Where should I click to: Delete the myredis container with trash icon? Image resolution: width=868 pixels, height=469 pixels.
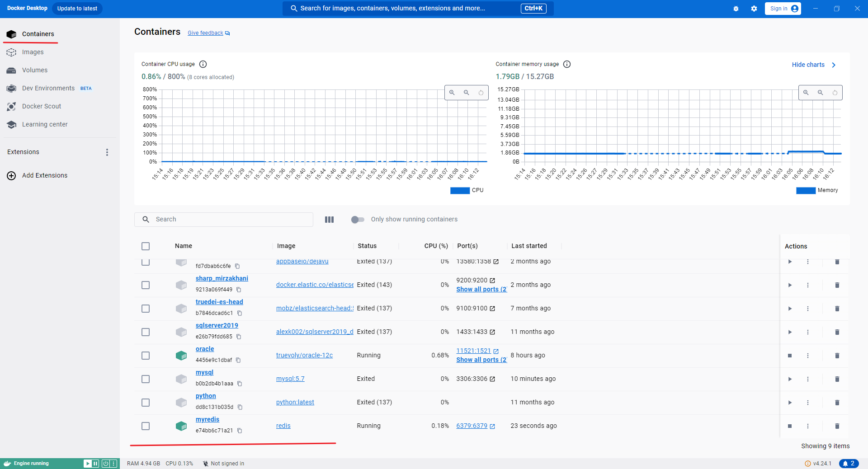pyautogui.click(x=837, y=426)
